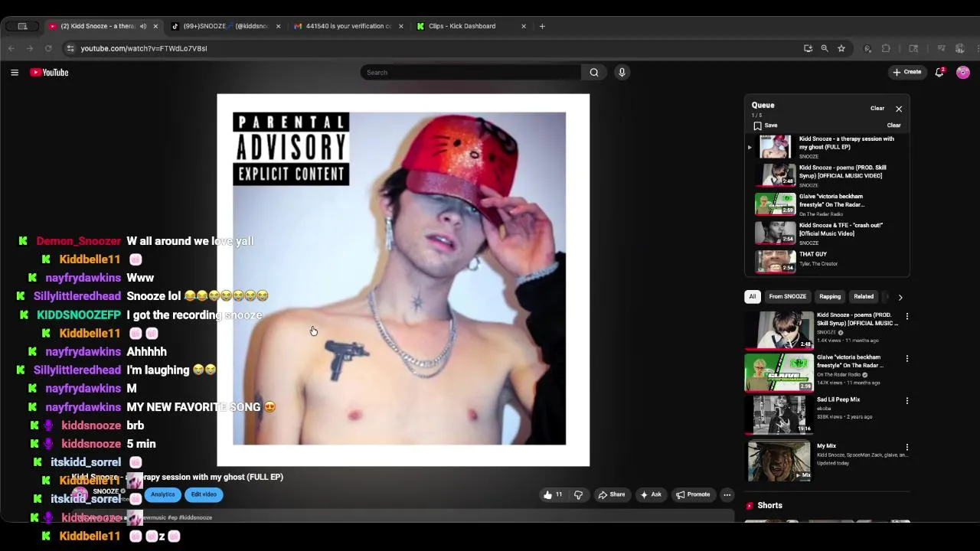The image size is (980, 551).
Task: Reload the current page
Action: coord(48,48)
